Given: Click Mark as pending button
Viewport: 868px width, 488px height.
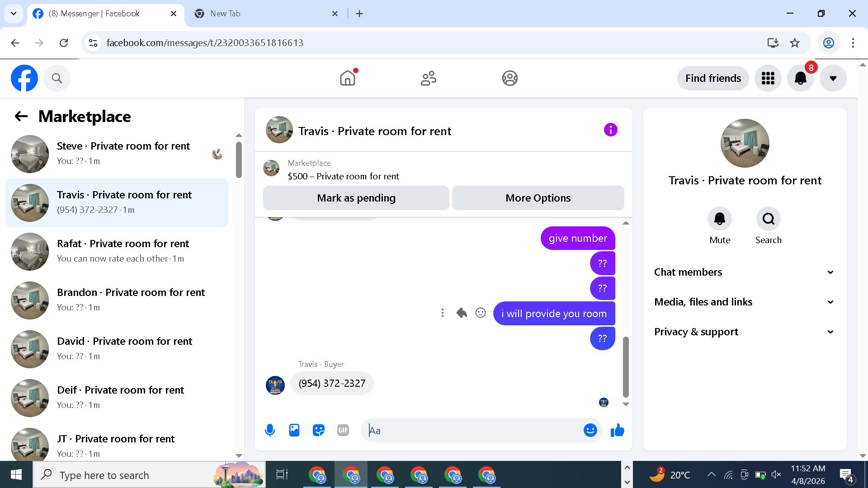Looking at the screenshot, I should point(356,198).
